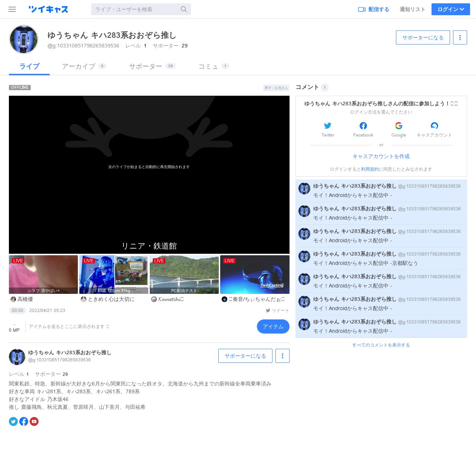Viewport: 476px width, 453px height.
Task: Click user name Kametchi under thumbnail
Action: click(171, 299)
